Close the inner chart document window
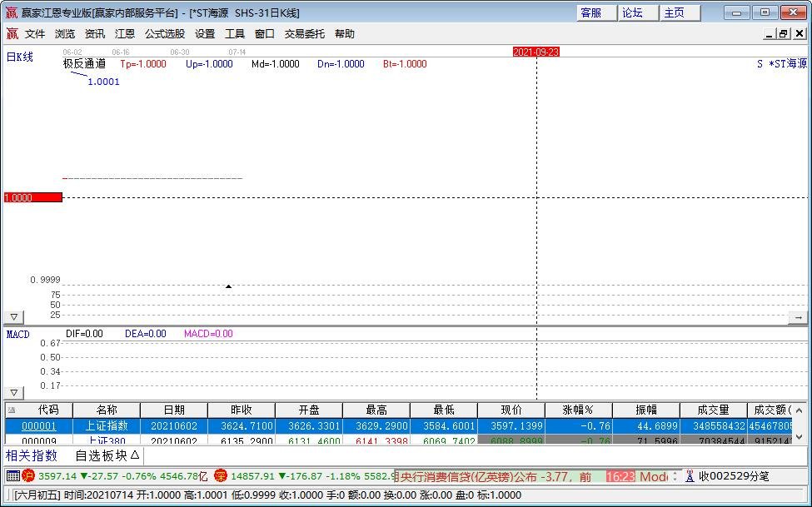 tap(799, 34)
